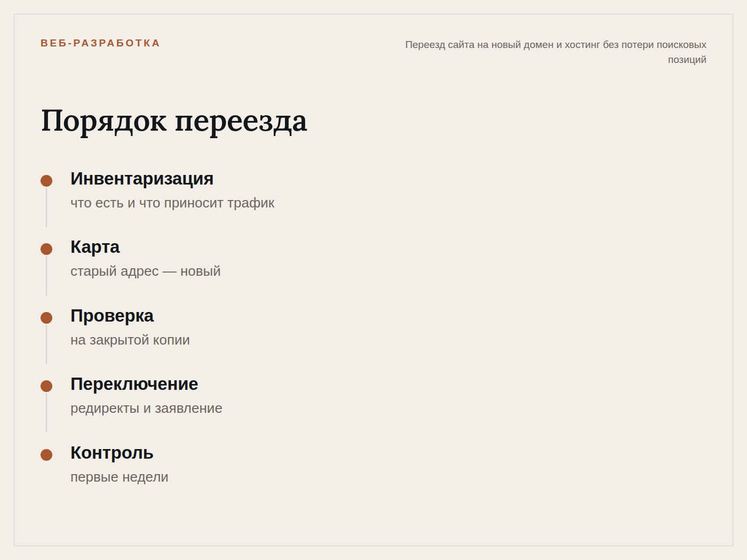This screenshot has width=747, height=560.
Task: Click the ВЕБ-РАЗРАБОТКА category label
Action: 100,43
